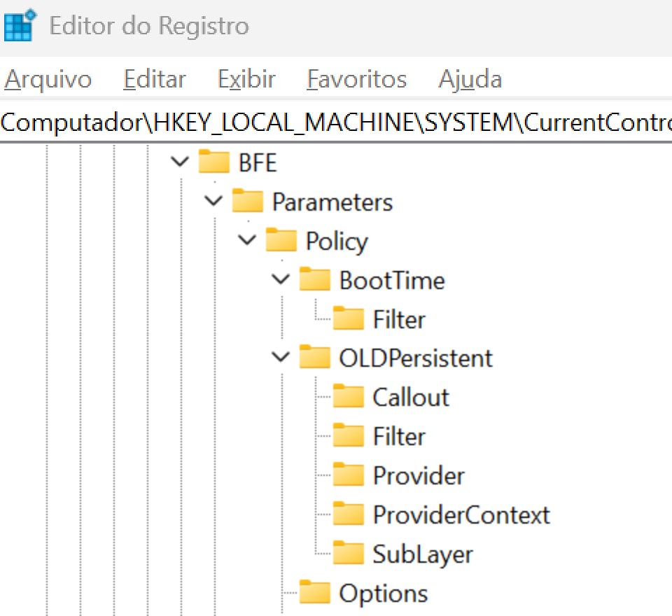Click the Provider folder icon
This screenshot has width=672, height=616.
[x=349, y=475]
